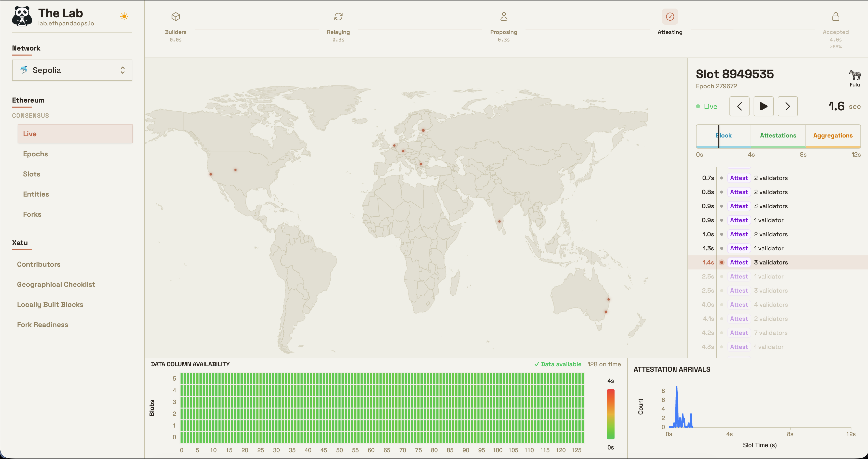Click the Proposing person icon
The image size is (868, 459).
(x=503, y=17)
